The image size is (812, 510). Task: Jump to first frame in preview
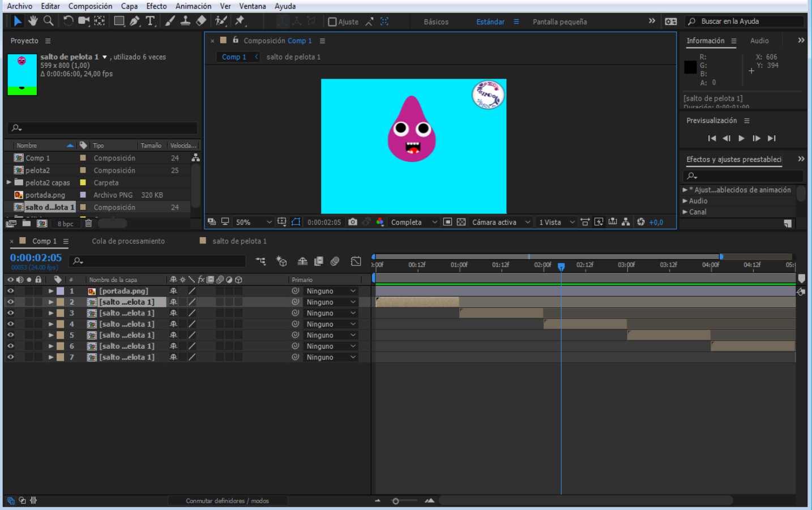(x=712, y=138)
